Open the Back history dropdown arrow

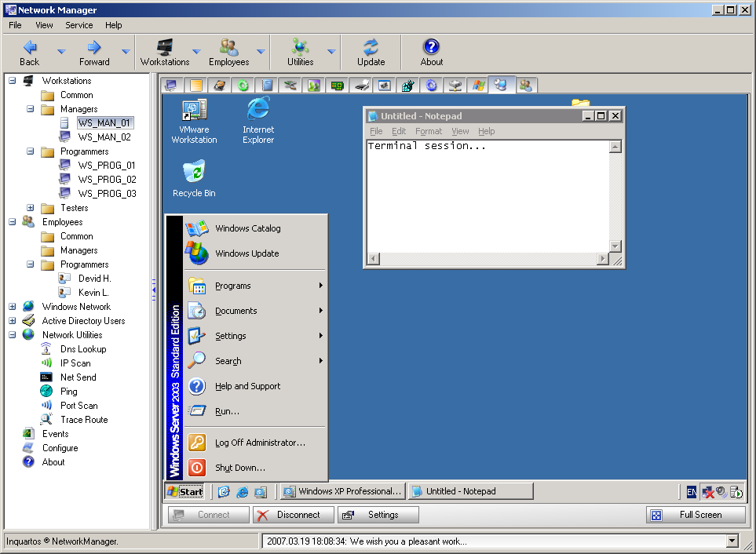point(61,51)
